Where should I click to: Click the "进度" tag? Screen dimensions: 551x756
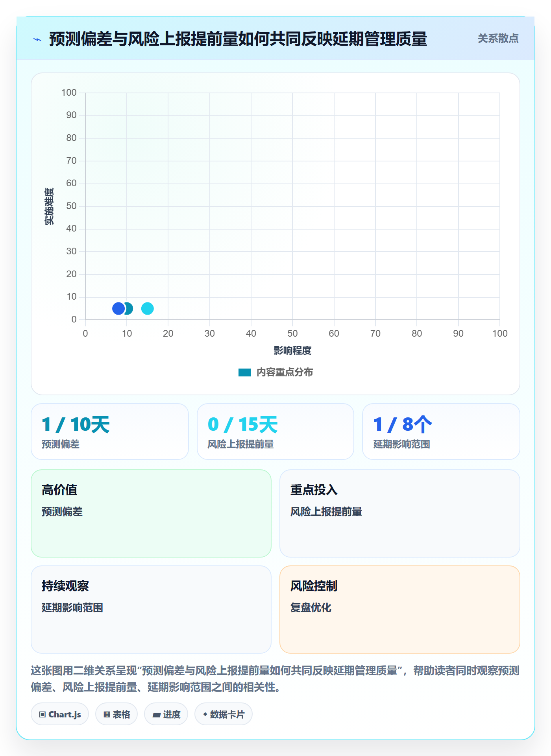click(x=166, y=714)
